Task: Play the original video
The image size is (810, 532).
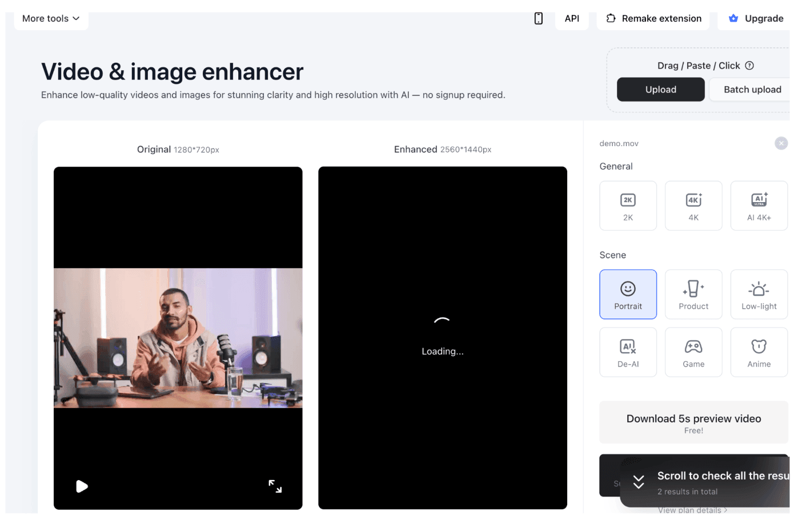Action: (82, 486)
